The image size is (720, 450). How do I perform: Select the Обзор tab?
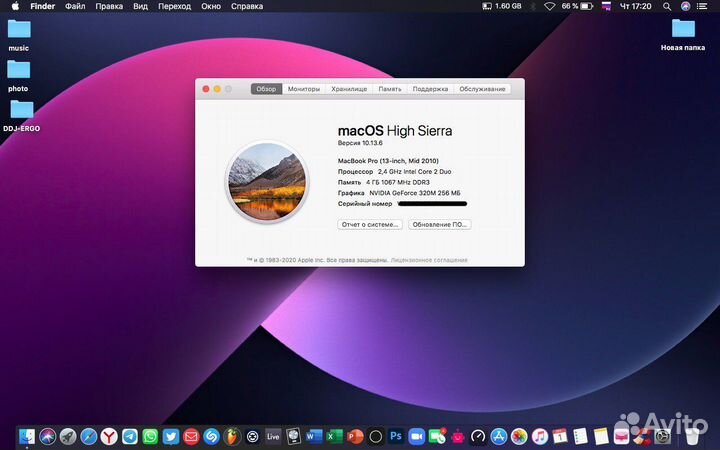coord(266,89)
